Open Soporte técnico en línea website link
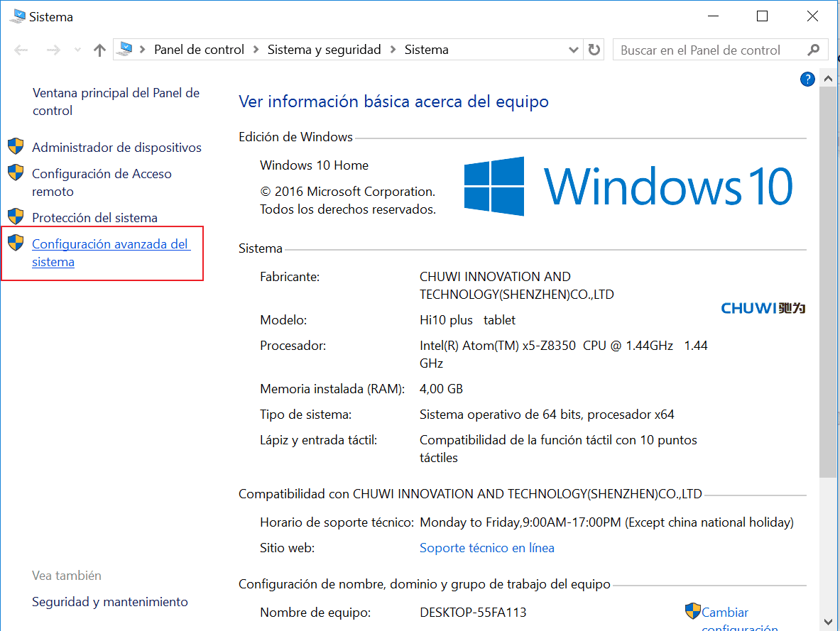Viewport: 840px width, 631px height. [487, 547]
